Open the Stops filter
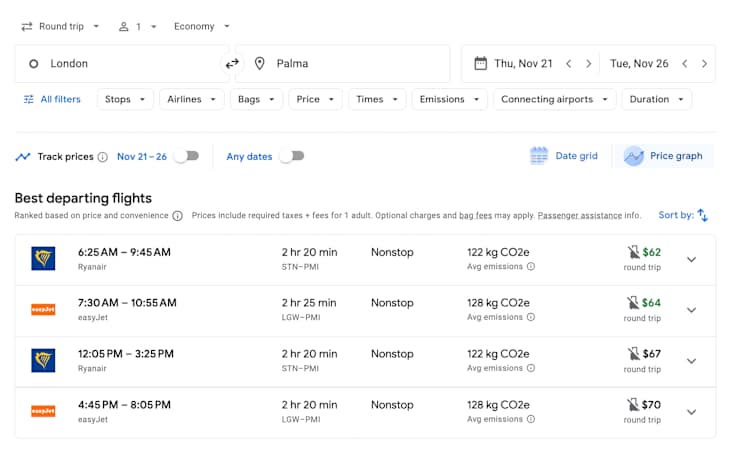The image size is (730, 457). (125, 100)
